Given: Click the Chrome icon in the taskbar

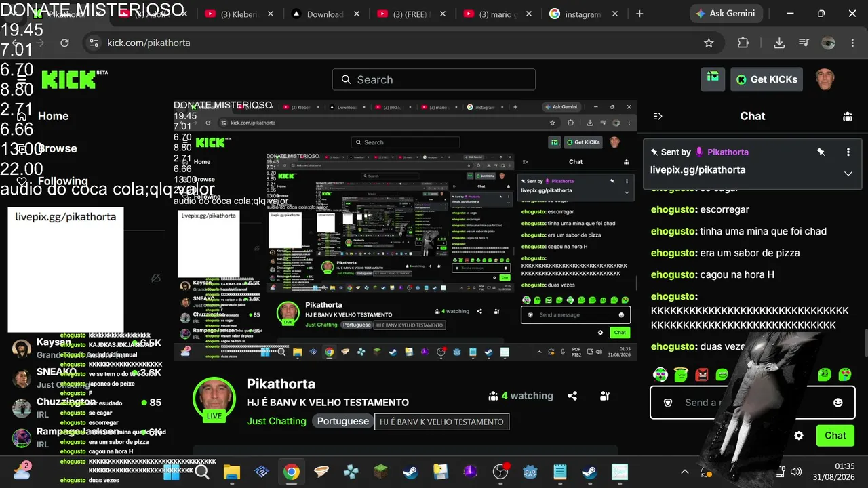Looking at the screenshot, I should point(292,472).
